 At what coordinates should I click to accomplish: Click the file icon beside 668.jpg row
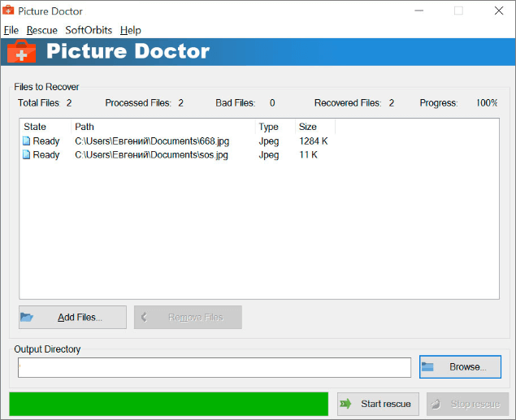coord(27,141)
